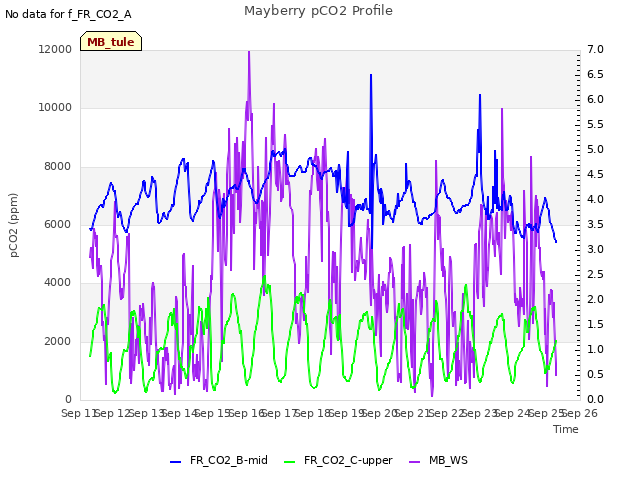Image resolution: width=640 pixels, height=480 pixels.
Task: Click the 'No data for f_FR_CO2_A' message
Action: 68,14
